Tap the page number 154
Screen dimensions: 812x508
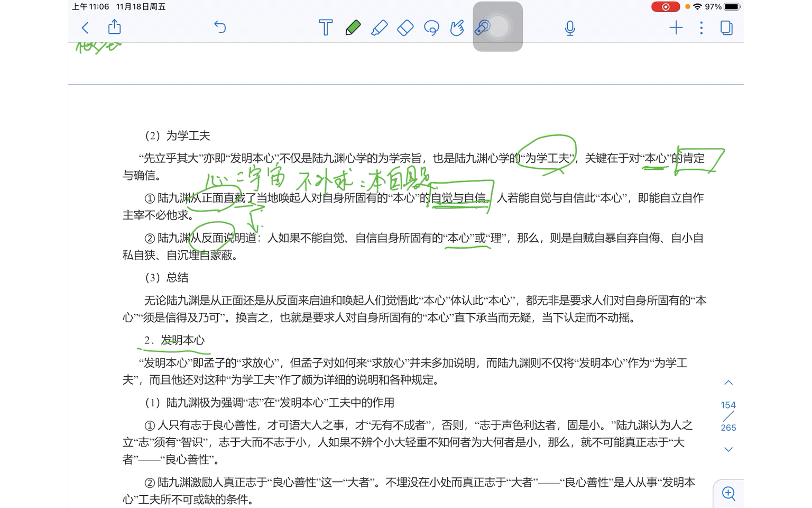tap(728, 405)
